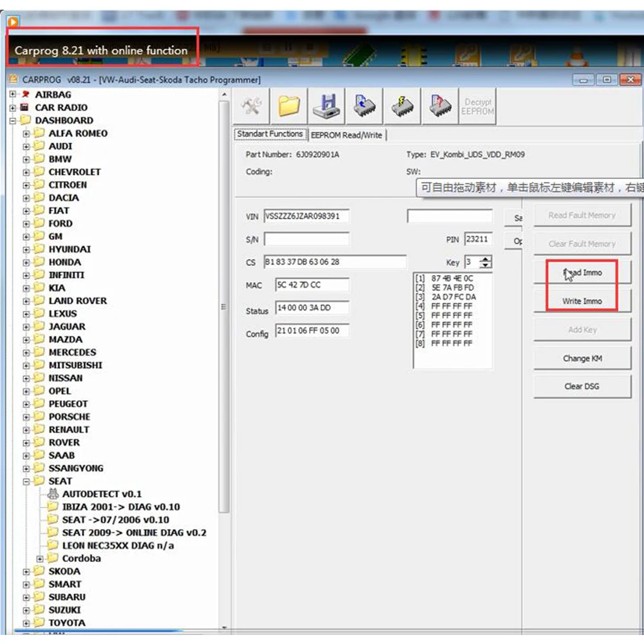The height and width of the screenshot is (644, 644).
Task: Select the LAND ROVER tree item
Action: tap(78, 301)
